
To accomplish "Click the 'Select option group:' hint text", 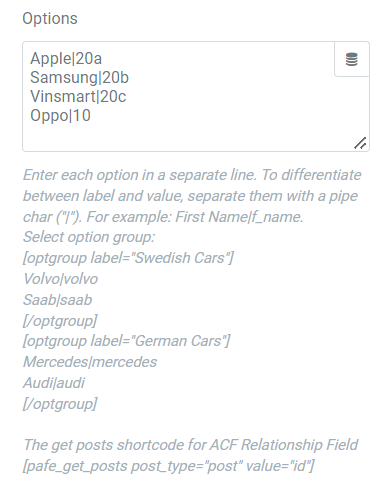I will (89, 237).
